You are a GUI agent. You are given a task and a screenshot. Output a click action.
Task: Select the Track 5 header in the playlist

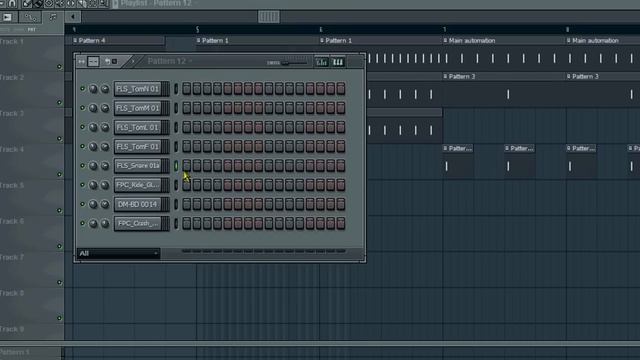(31, 197)
